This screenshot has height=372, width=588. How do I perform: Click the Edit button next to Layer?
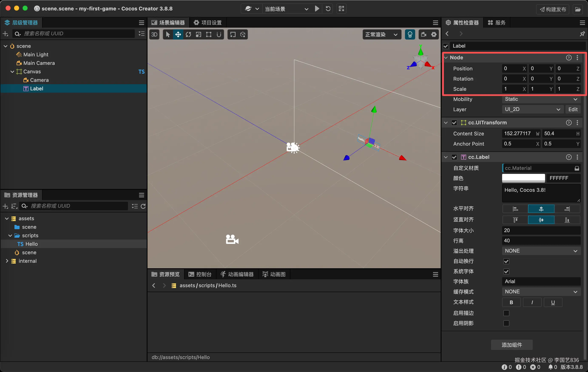(x=573, y=109)
